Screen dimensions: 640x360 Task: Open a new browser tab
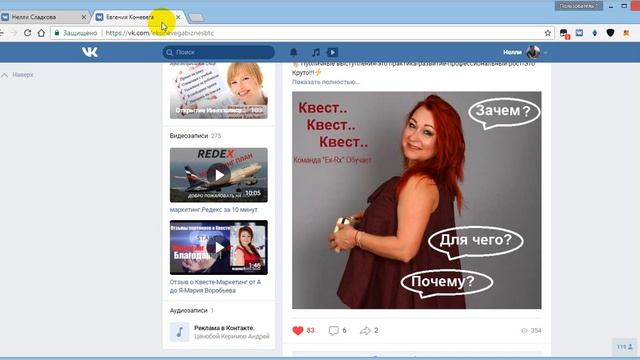[x=196, y=17]
